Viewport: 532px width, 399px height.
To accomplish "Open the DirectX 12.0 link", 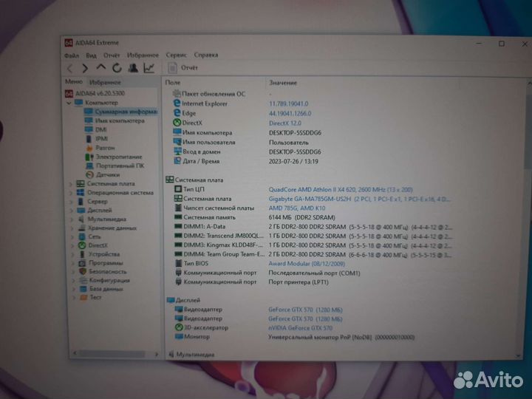I will pyautogui.click(x=284, y=123).
